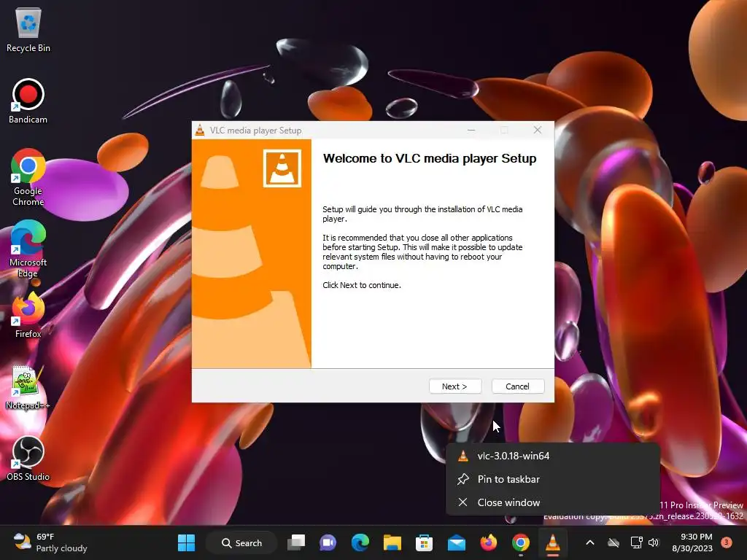The image size is (747, 560).
Task: Click Next in VLC Setup
Action: tap(455, 386)
